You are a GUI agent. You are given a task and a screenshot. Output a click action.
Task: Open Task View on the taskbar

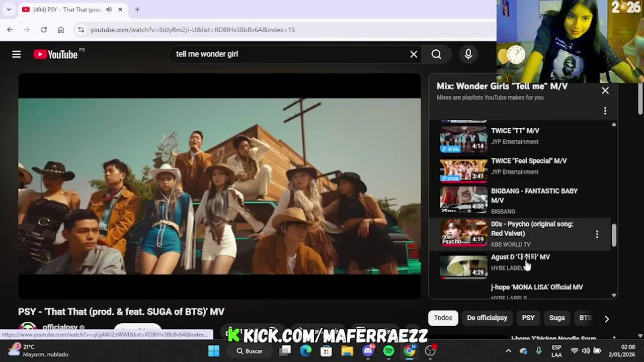point(285,351)
